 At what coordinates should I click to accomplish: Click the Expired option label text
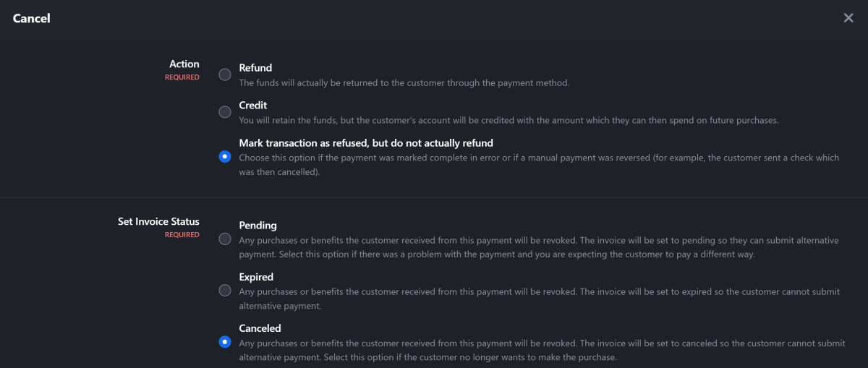[256, 277]
